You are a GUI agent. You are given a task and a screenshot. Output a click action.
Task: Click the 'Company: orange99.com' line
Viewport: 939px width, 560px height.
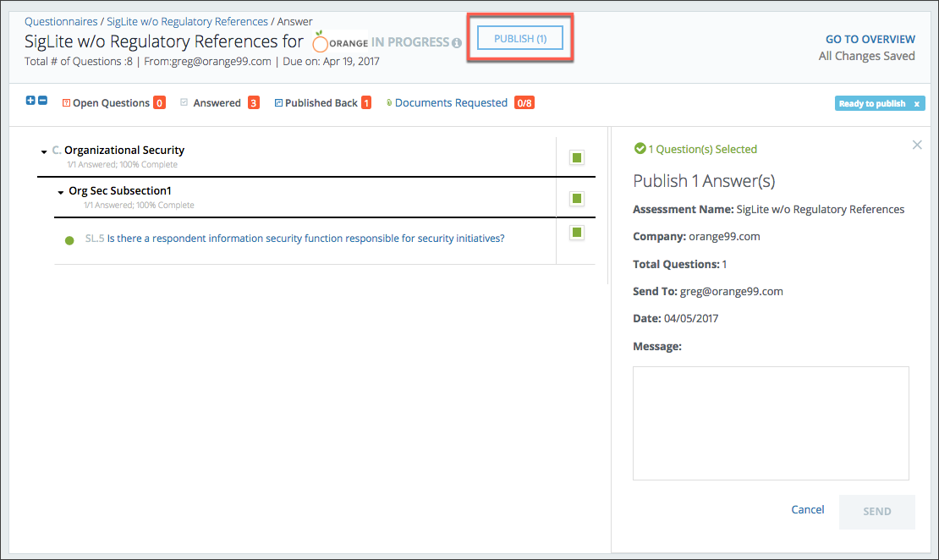coord(696,237)
